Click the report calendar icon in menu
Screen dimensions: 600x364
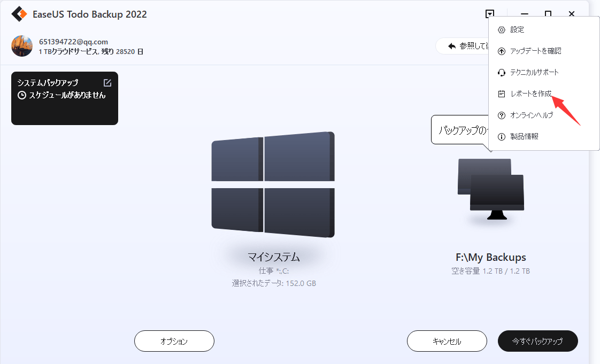[501, 94]
